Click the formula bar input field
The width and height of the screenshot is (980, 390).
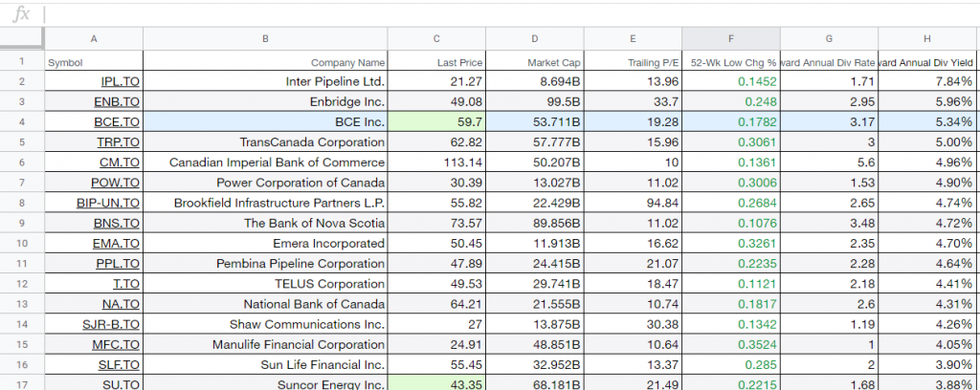(511, 14)
